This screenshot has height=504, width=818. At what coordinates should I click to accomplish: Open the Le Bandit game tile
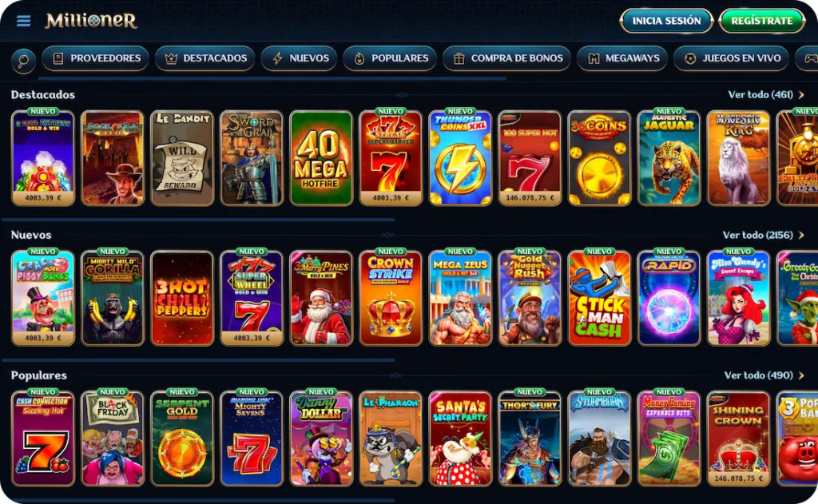point(182,158)
